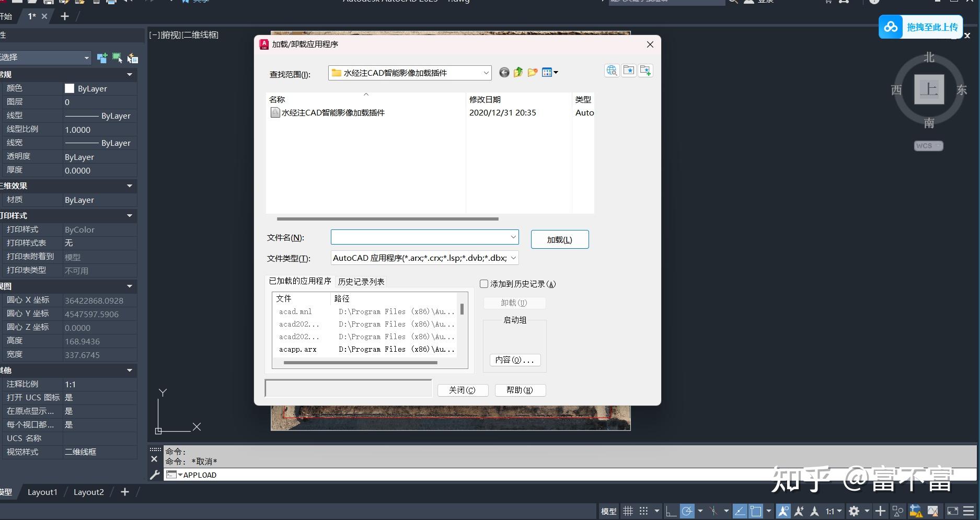This screenshot has width=980, height=520.
Task: Collapse the 三维效果 properties section
Action: 129,186
